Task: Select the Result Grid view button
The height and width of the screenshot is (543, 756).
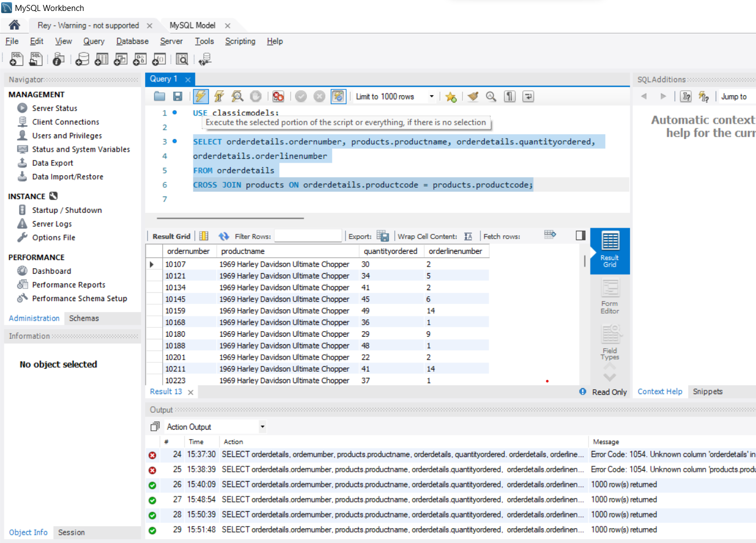Action: point(610,250)
